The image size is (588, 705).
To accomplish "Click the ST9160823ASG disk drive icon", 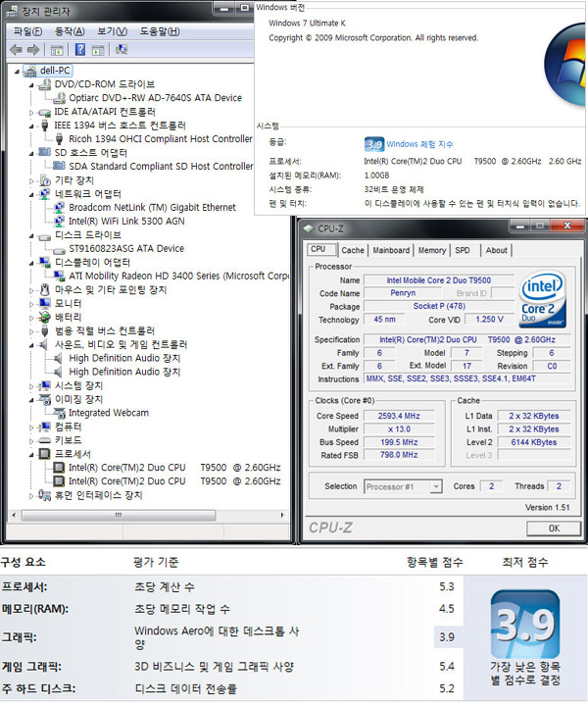I will point(60,249).
